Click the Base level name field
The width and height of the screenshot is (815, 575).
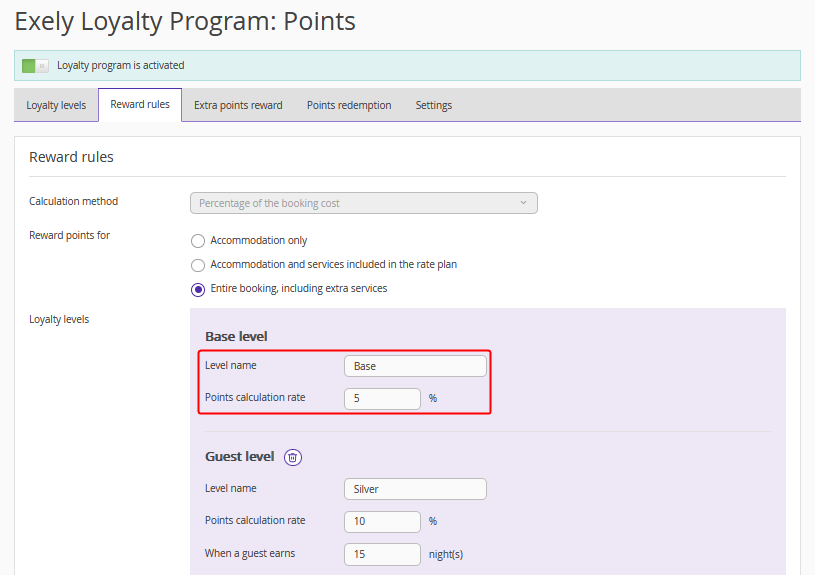[415, 366]
